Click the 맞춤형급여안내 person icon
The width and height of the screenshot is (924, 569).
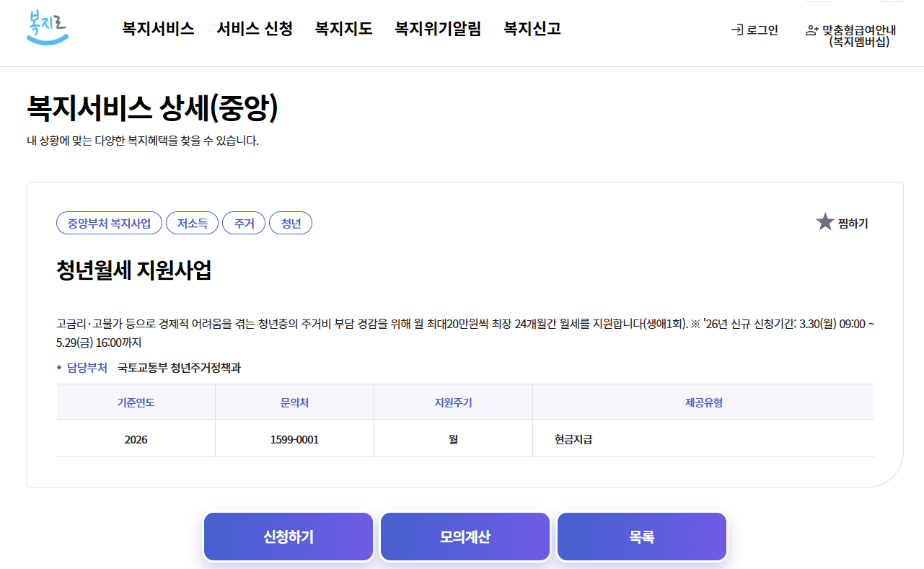pos(811,30)
